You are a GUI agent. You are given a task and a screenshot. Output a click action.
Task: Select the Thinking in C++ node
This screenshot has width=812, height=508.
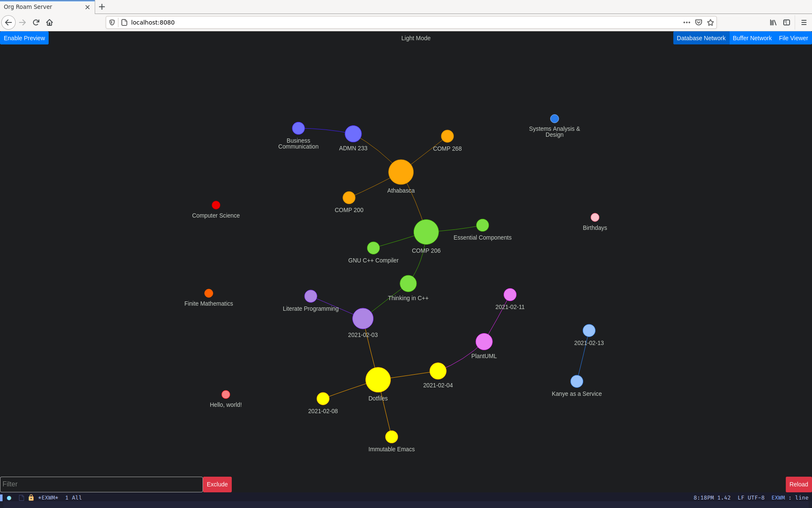pos(407,283)
